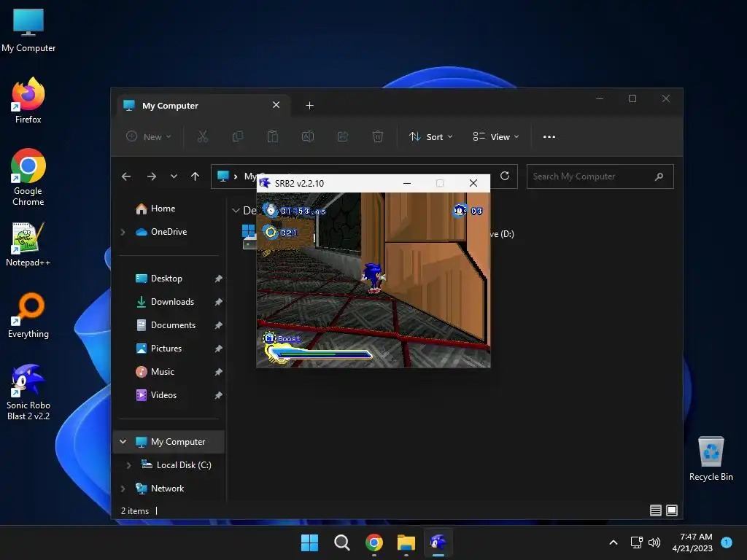
Task: Close the SRB2 v2.2.10 game window
Action: pos(473,183)
